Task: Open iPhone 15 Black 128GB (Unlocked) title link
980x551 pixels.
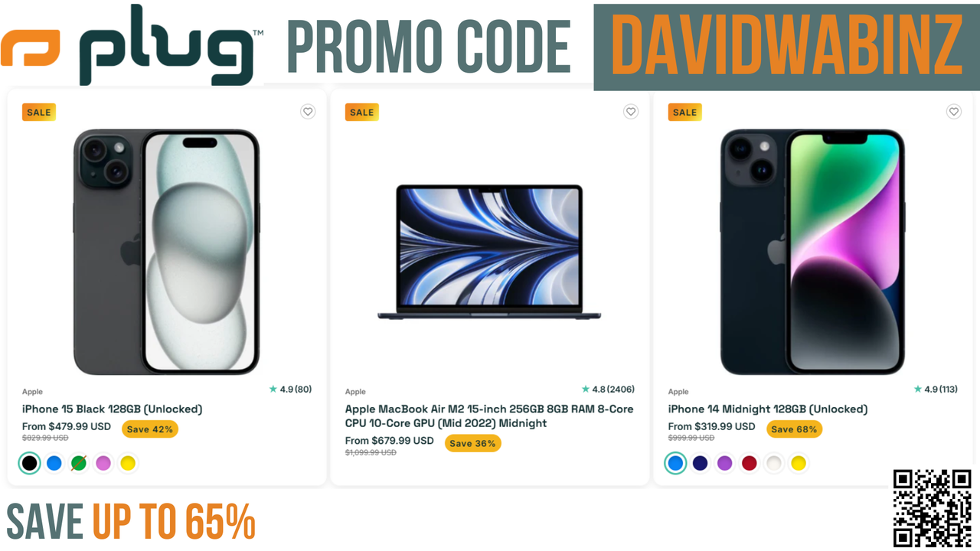Action: 113,409
